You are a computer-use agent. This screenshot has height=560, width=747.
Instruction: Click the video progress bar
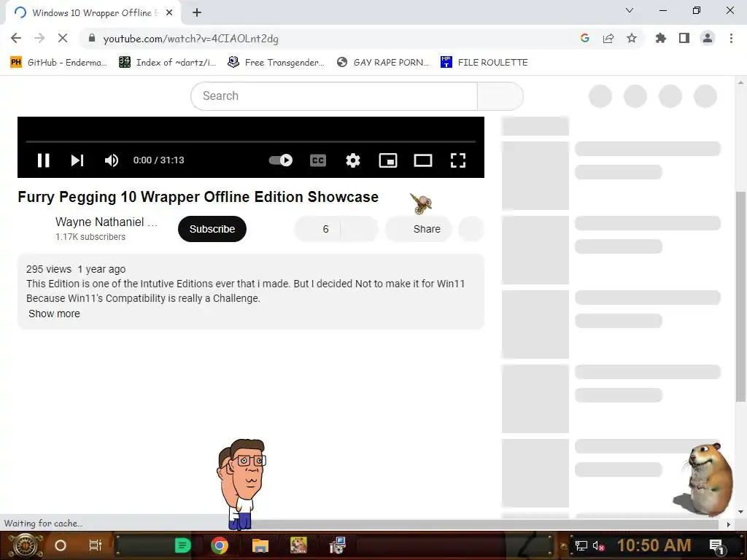pos(251,141)
